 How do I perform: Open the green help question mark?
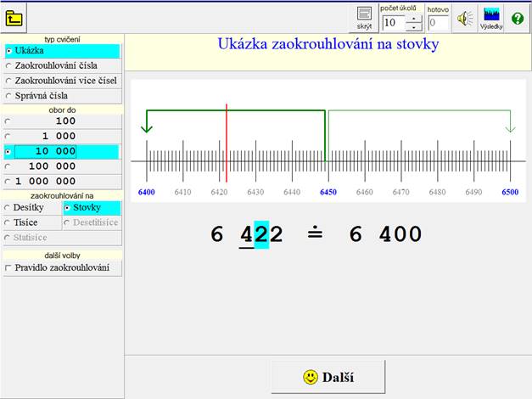[x=518, y=19]
